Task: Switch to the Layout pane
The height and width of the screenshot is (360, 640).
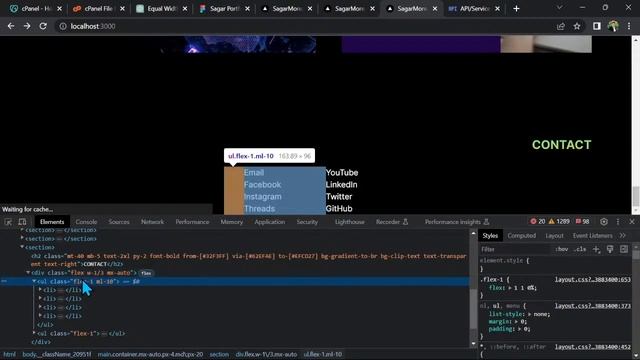Action: coord(554,236)
